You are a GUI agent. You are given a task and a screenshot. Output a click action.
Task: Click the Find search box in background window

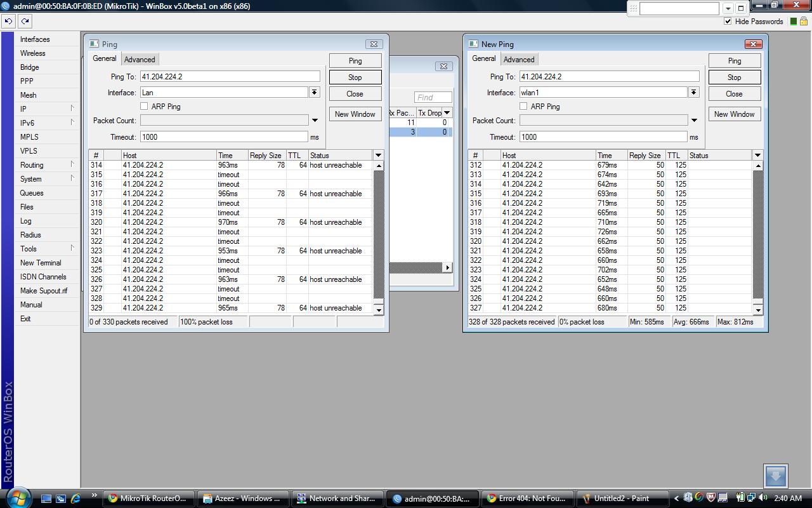point(433,97)
